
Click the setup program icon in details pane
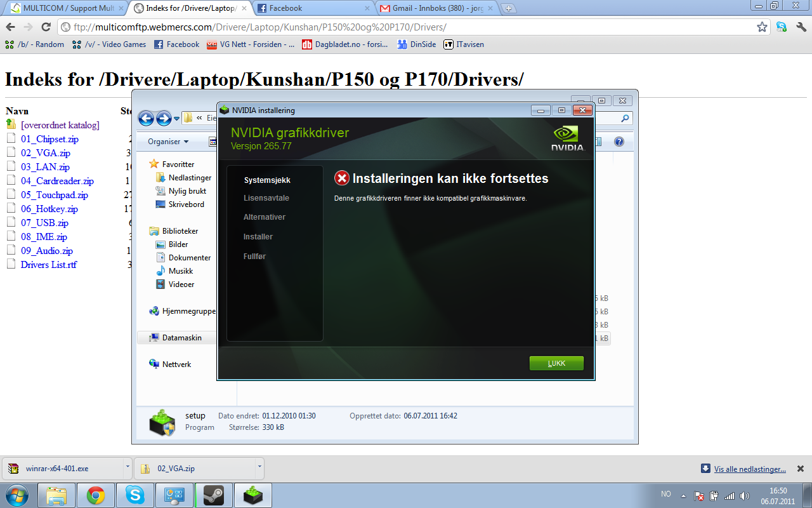162,422
